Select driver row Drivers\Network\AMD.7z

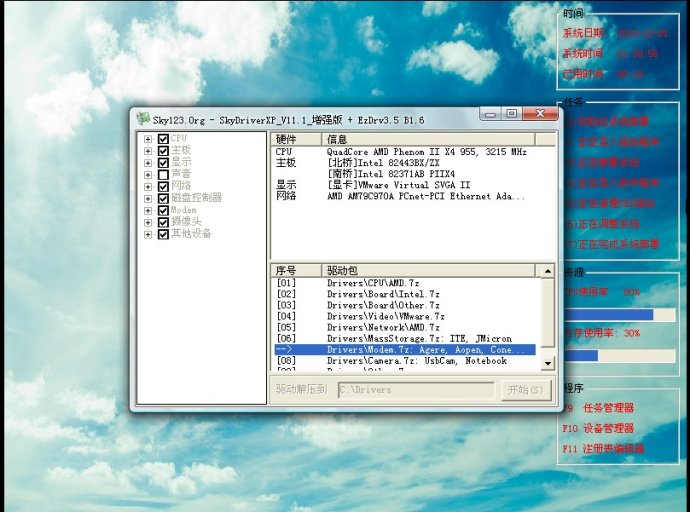405,327
